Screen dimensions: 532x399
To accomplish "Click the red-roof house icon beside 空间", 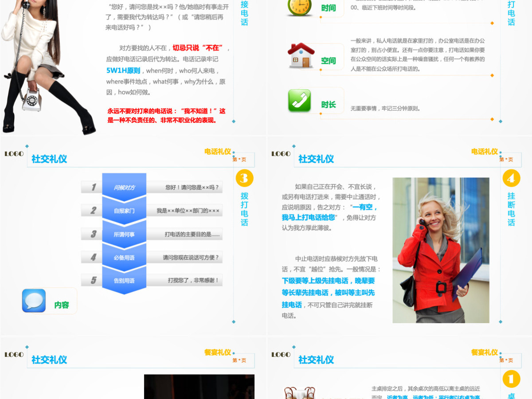I will [301, 55].
